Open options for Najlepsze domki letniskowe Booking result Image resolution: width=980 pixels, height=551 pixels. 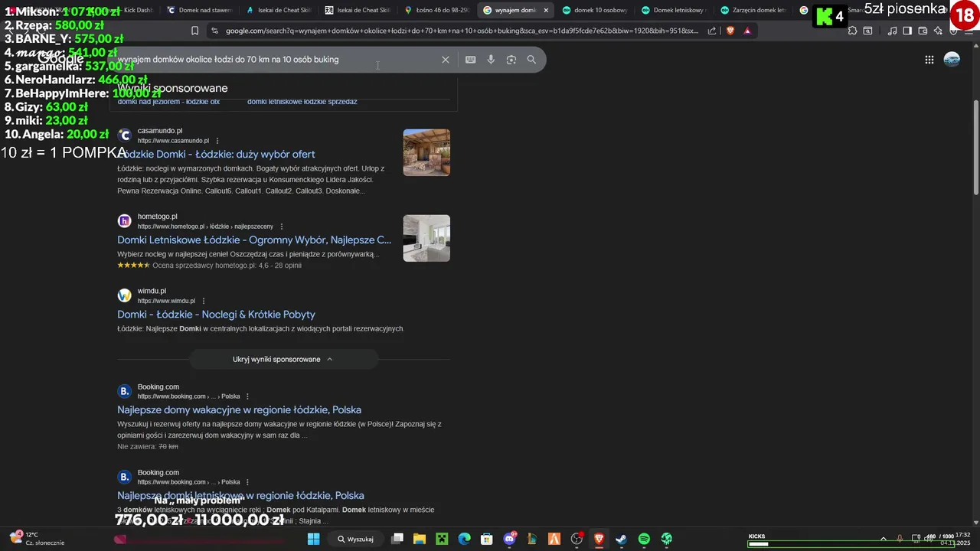tap(247, 482)
